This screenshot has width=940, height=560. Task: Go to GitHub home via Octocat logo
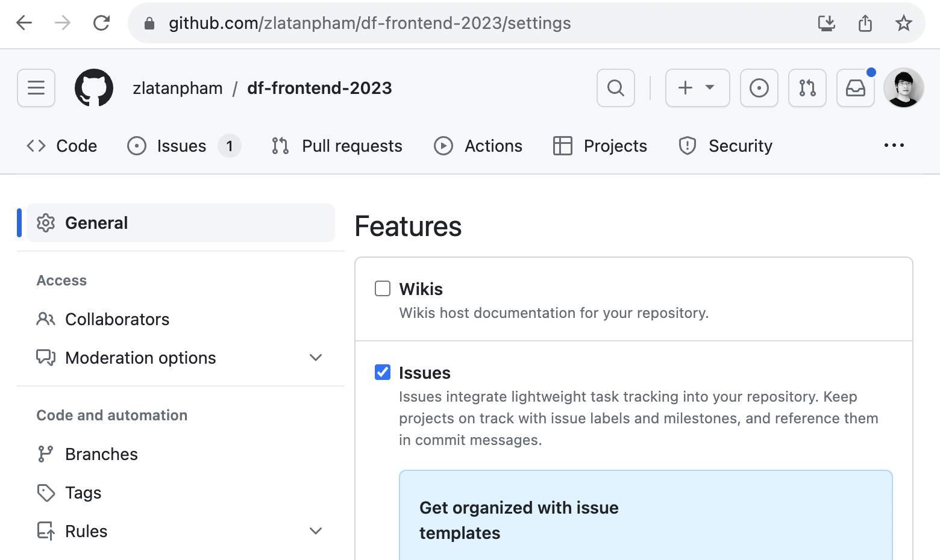pos(94,88)
